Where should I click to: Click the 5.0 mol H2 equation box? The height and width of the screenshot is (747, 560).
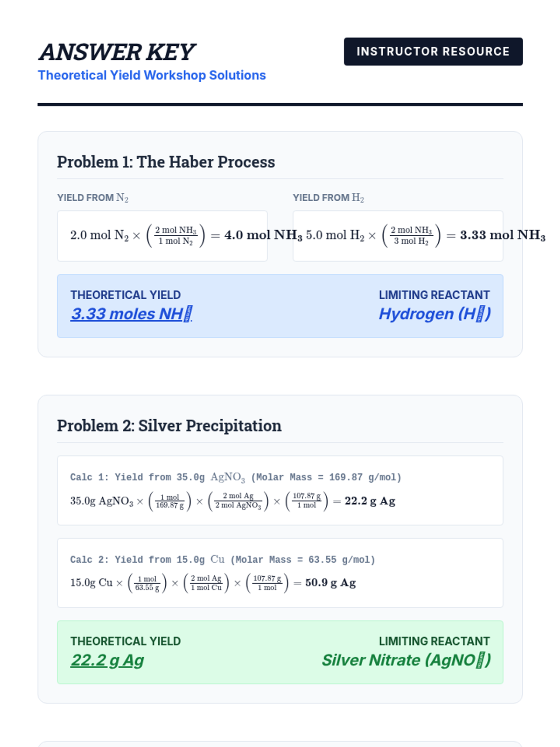(x=398, y=235)
